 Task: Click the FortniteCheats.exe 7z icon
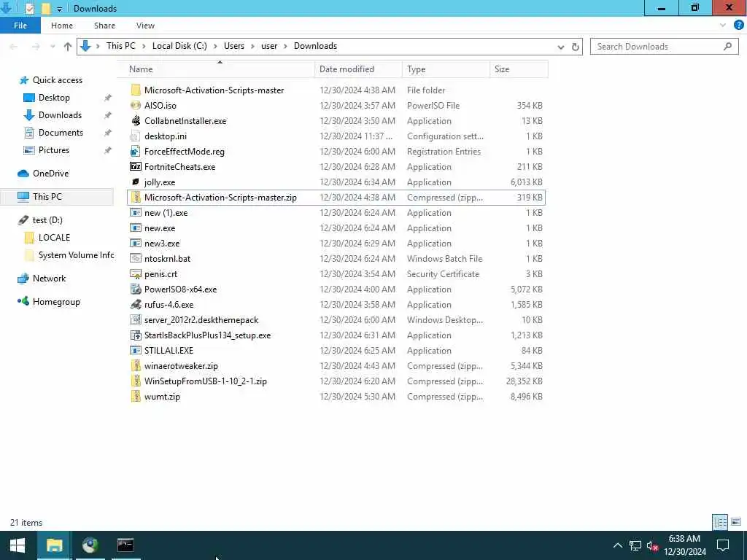click(x=136, y=167)
